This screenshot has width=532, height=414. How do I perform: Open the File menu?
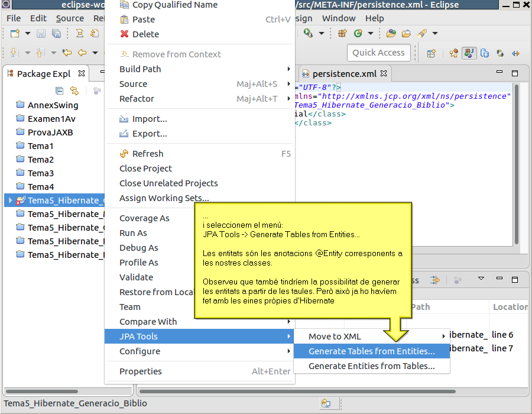(14, 18)
